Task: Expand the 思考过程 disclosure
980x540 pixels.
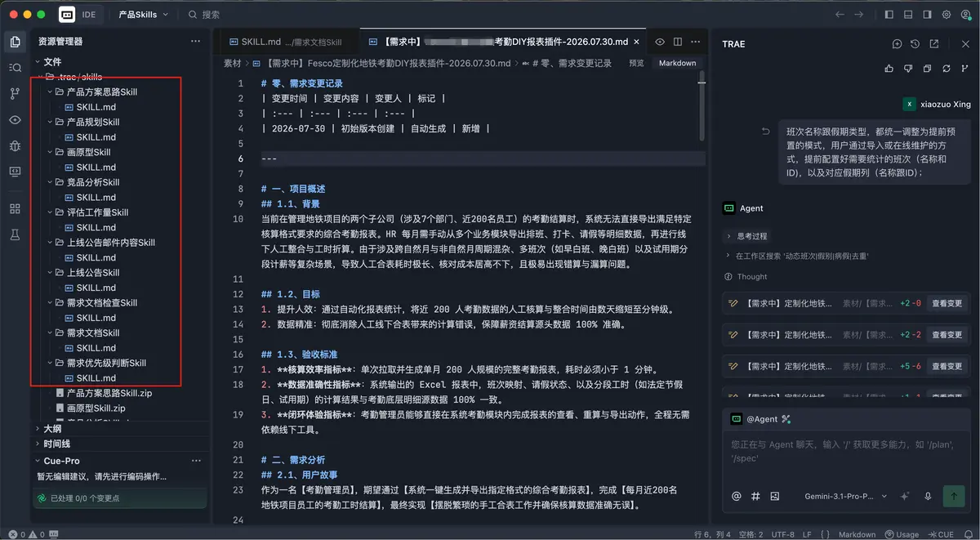Action: coord(746,236)
